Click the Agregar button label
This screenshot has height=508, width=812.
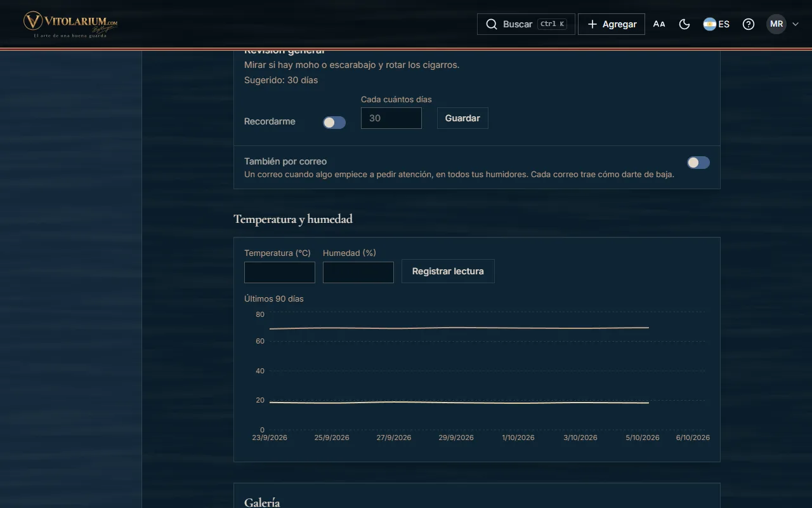[x=619, y=24]
